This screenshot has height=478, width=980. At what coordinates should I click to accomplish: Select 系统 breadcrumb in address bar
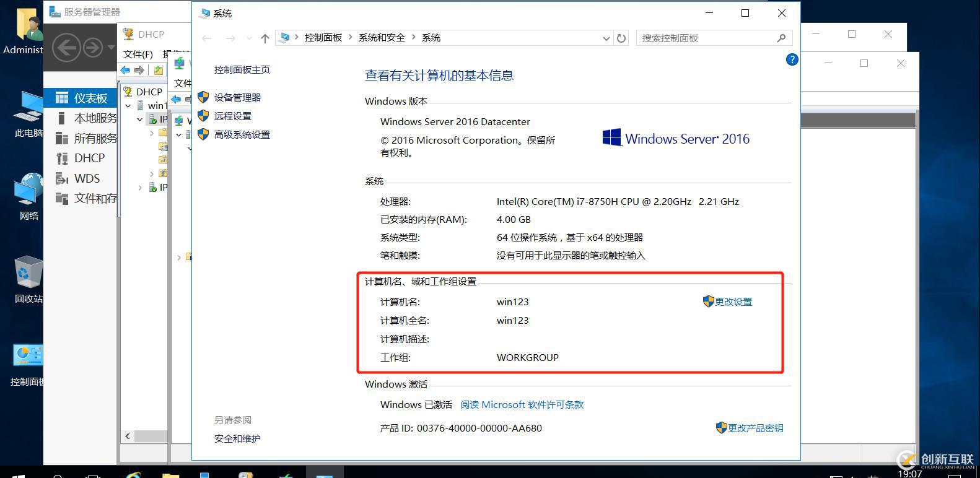431,38
